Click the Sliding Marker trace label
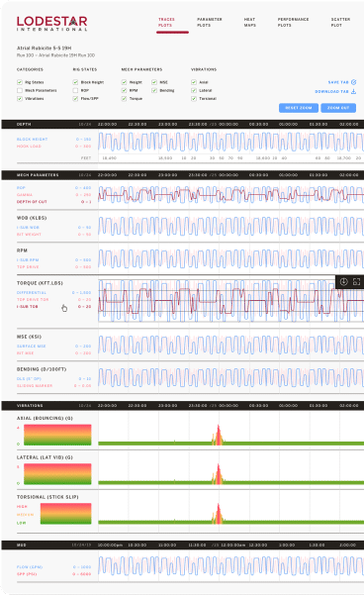Screen dimensions: 364x595 tap(35, 385)
